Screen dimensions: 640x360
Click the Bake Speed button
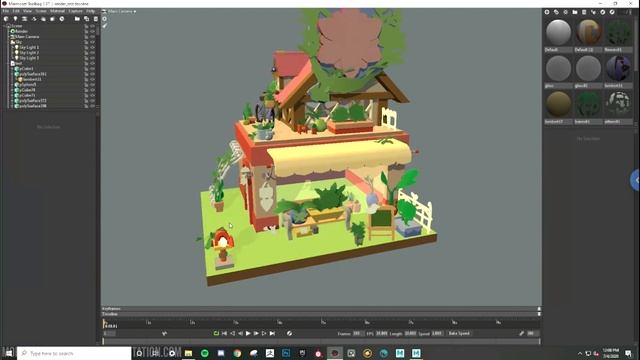click(459, 333)
